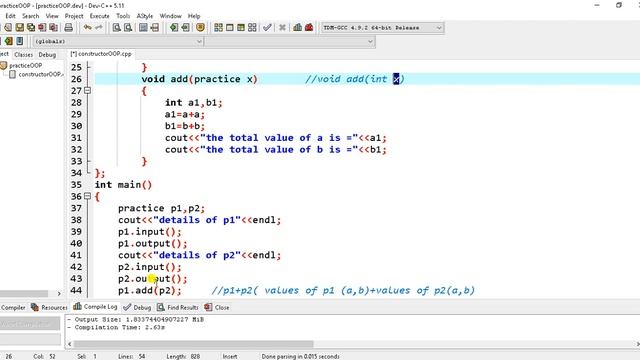Stop execution with the X toolbar icon
Image resolution: width=640 pixels, height=360 pixels.
282,27
